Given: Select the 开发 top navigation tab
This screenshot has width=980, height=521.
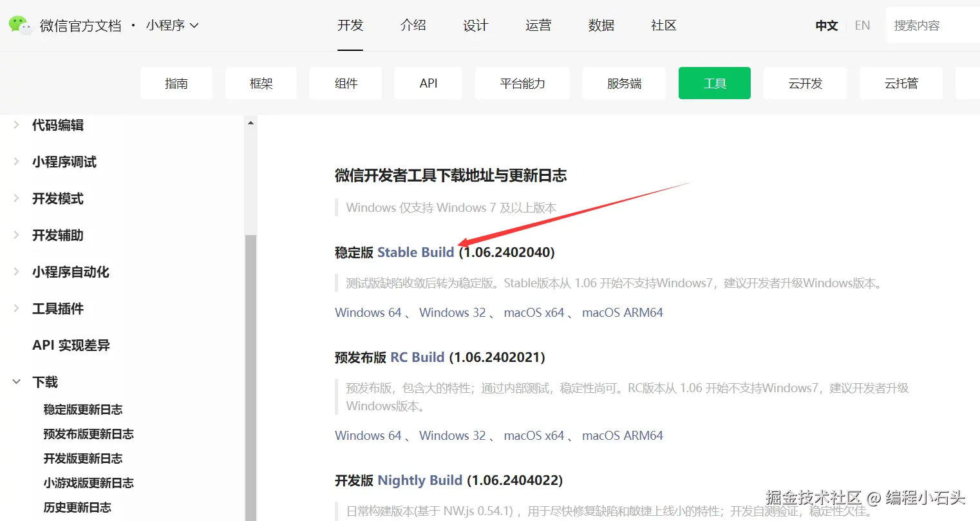Looking at the screenshot, I should pos(350,25).
